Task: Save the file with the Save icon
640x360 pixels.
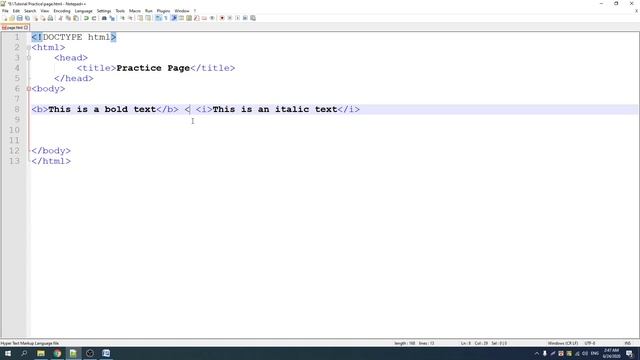Action: click(20, 18)
